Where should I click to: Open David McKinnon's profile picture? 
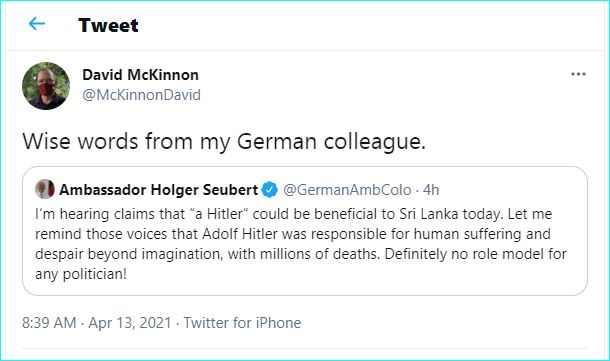[x=46, y=86]
